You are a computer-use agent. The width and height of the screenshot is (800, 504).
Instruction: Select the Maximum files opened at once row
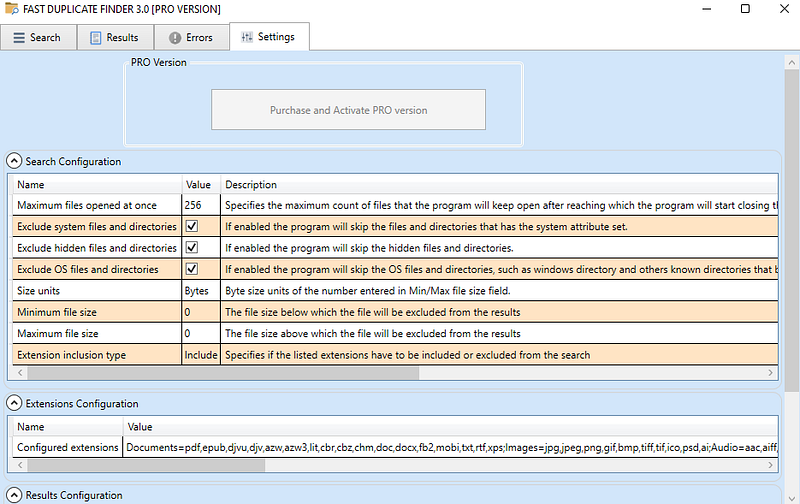point(395,205)
